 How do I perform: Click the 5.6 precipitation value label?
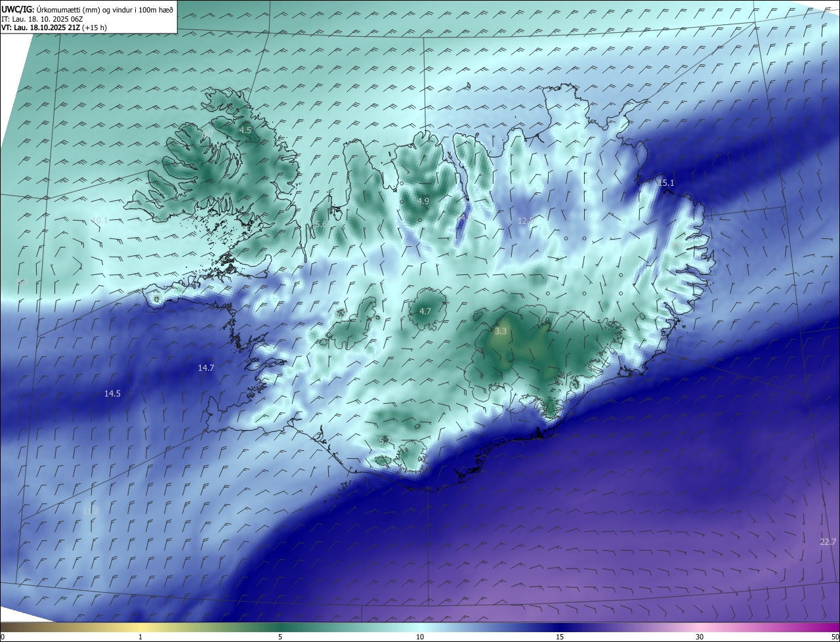click(320, 225)
